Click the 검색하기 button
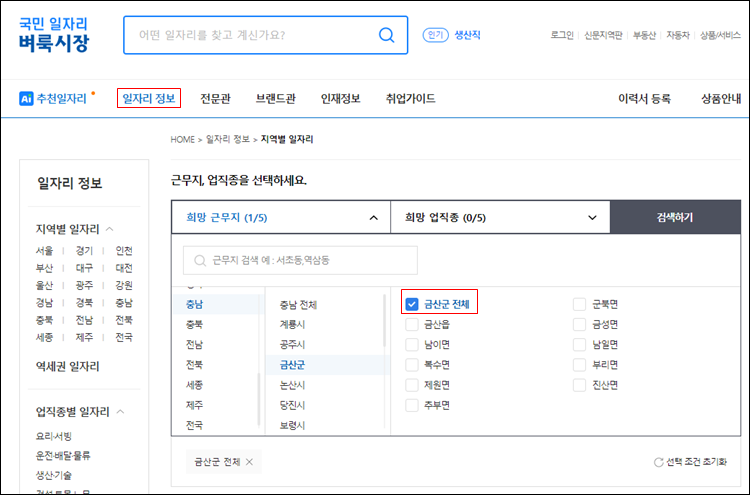The width and height of the screenshot is (750, 495). 675,218
